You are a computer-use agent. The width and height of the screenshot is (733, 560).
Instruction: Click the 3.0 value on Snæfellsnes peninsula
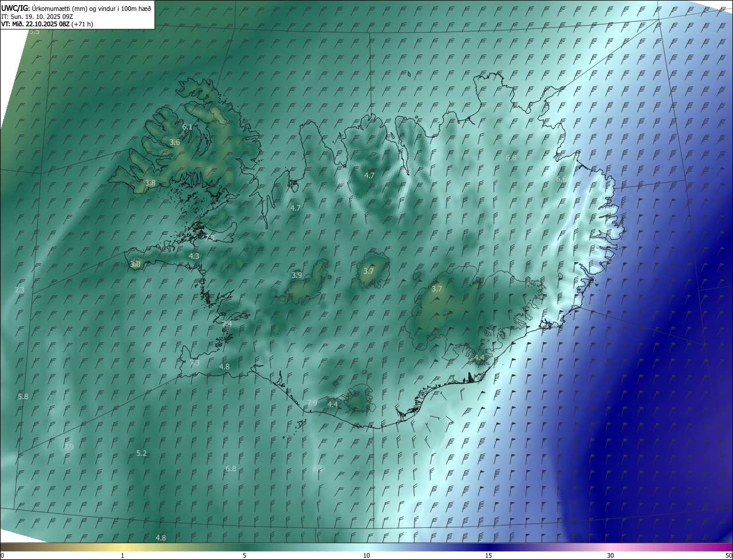tap(135, 264)
